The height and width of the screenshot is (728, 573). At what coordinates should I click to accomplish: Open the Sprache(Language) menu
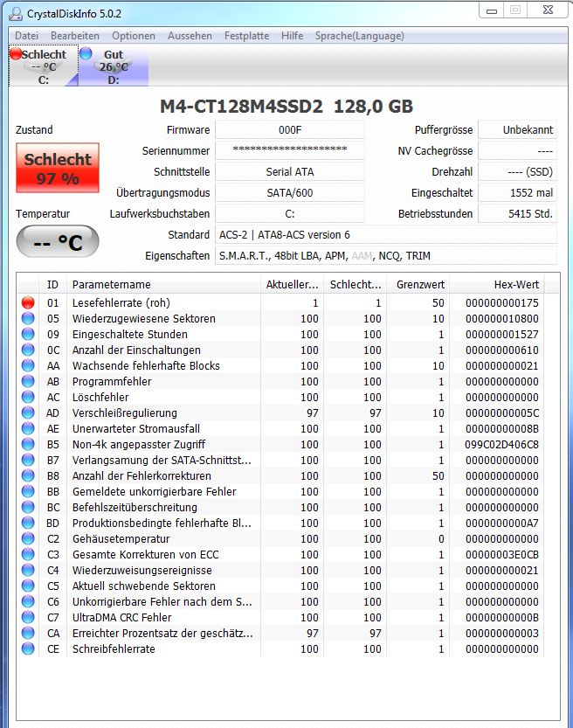(360, 36)
